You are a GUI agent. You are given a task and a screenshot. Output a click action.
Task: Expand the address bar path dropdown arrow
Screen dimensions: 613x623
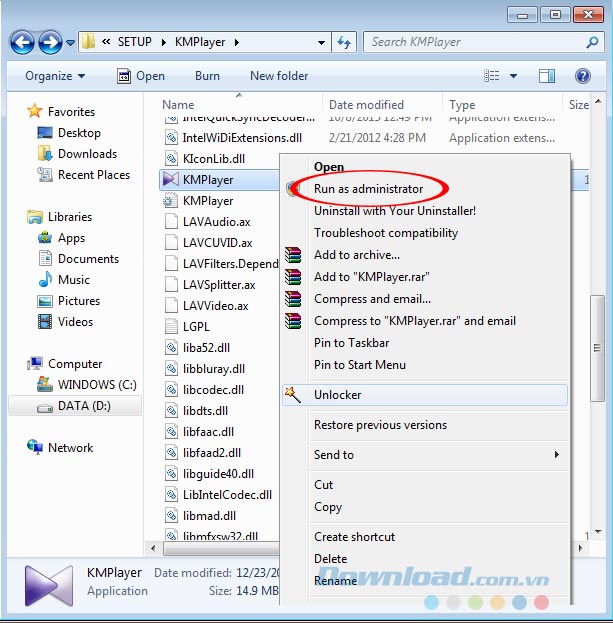320,43
